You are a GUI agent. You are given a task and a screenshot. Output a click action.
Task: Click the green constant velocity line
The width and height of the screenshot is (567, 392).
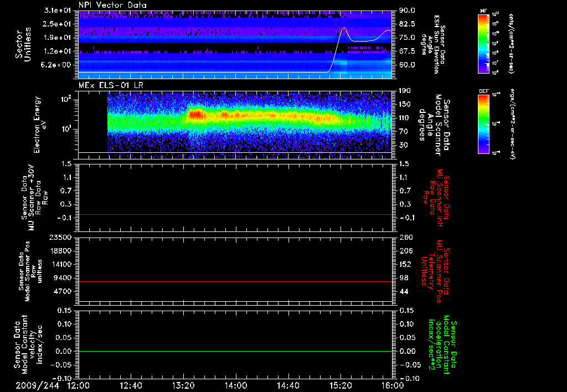point(235,352)
